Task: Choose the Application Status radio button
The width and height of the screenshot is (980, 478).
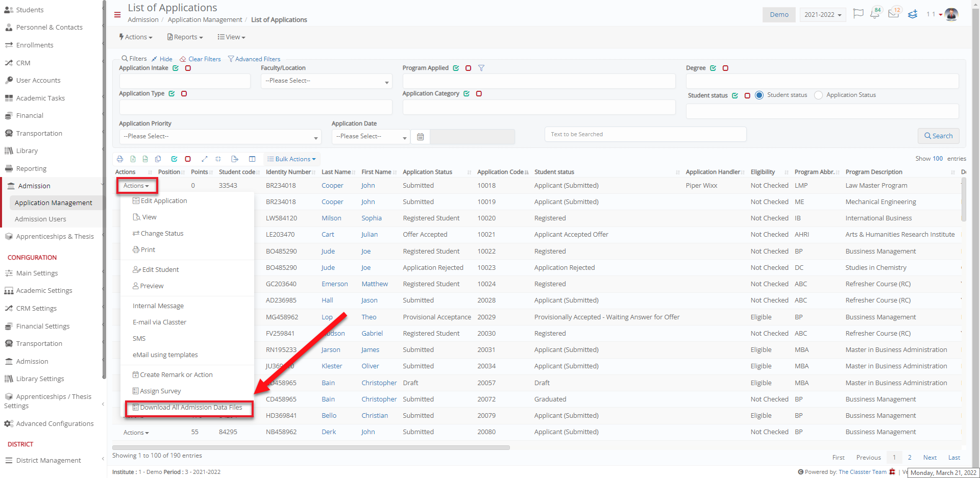Action: [818, 95]
